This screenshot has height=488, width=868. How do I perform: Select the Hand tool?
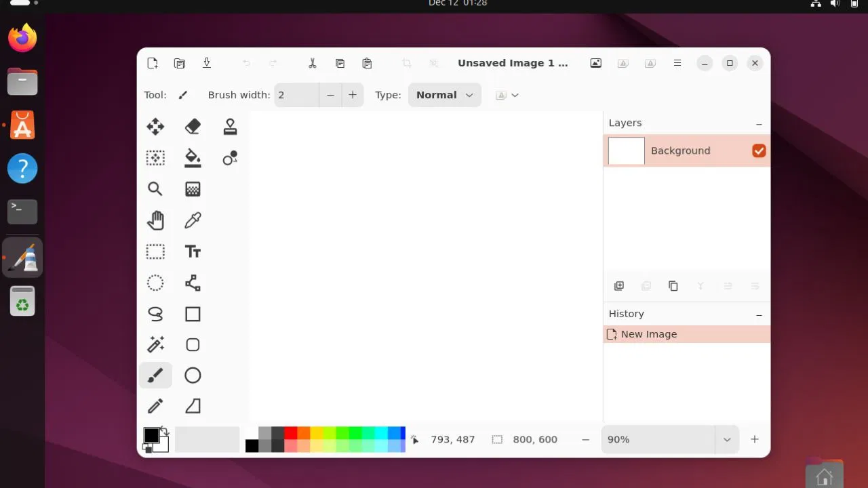point(155,220)
